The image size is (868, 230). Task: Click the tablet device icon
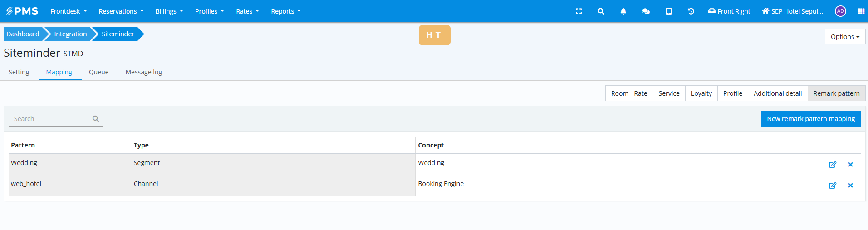click(668, 11)
